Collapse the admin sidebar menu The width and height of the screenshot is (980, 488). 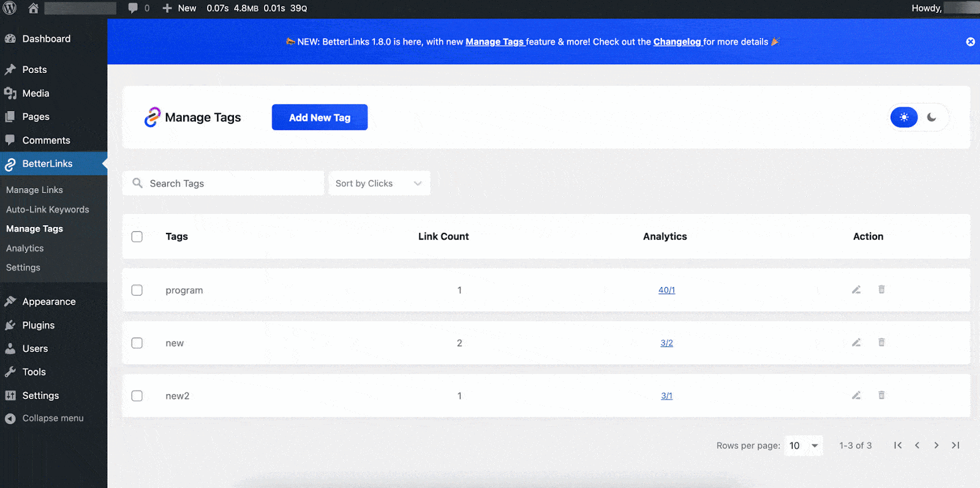click(x=53, y=418)
